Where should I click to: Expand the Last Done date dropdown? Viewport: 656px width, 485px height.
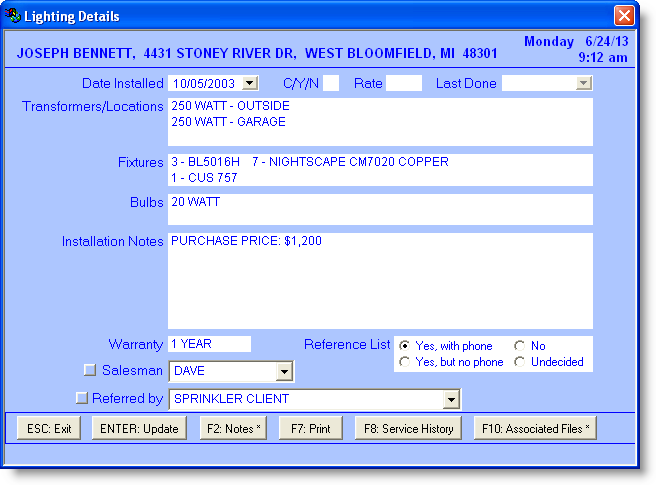584,84
